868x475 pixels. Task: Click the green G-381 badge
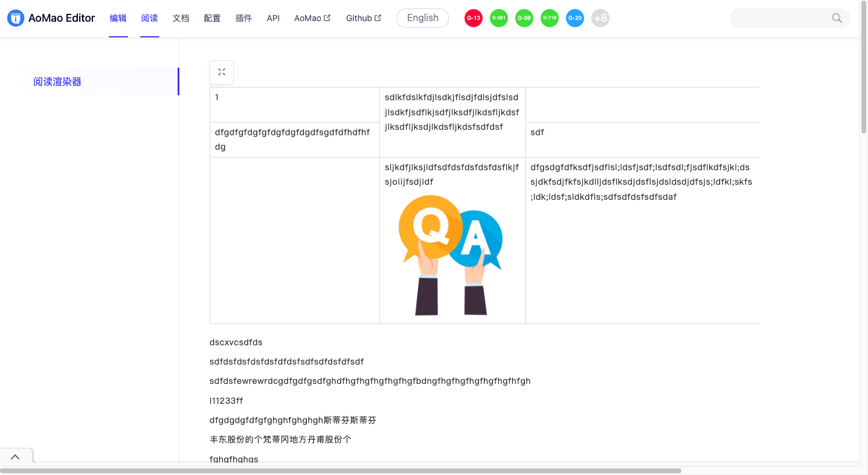pyautogui.click(x=499, y=18)
